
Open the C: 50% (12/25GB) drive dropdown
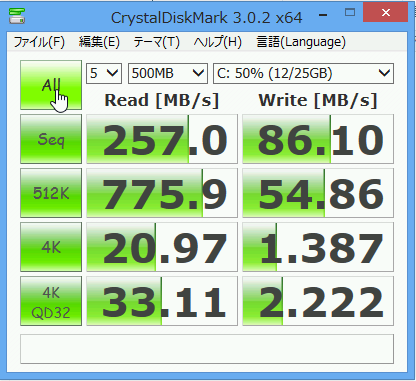pyautogui.click(x=303, y=73)
